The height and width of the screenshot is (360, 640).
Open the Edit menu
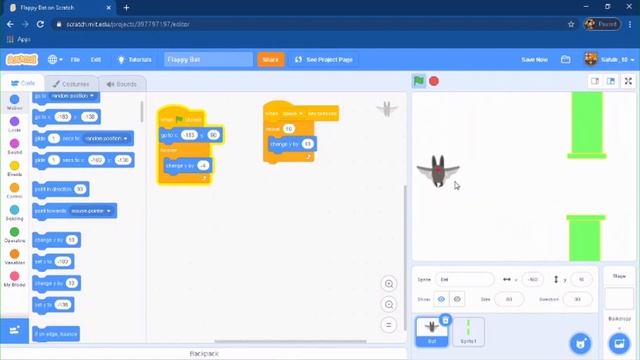[96, 60]
